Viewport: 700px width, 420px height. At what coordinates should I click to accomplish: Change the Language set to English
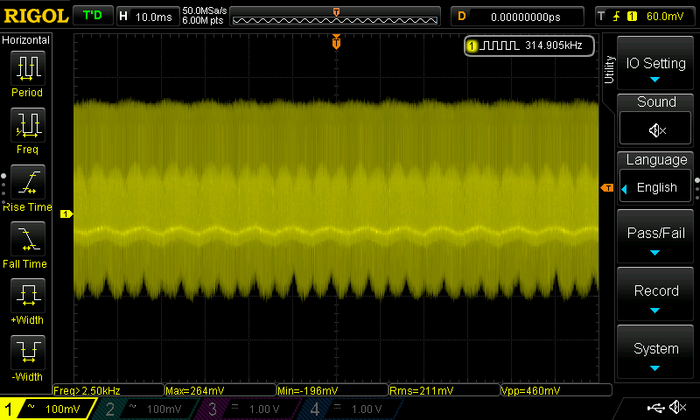(x=656, y=186)
